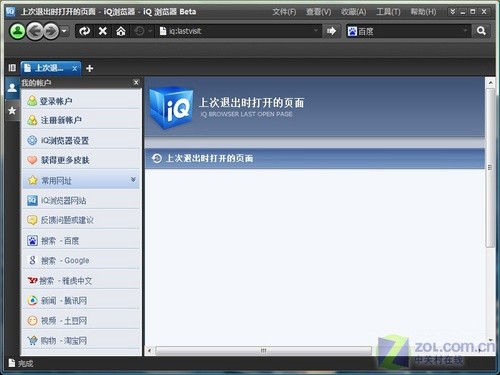Click 获得更多皮肤 in the sidebar

(x=81, y=160)
